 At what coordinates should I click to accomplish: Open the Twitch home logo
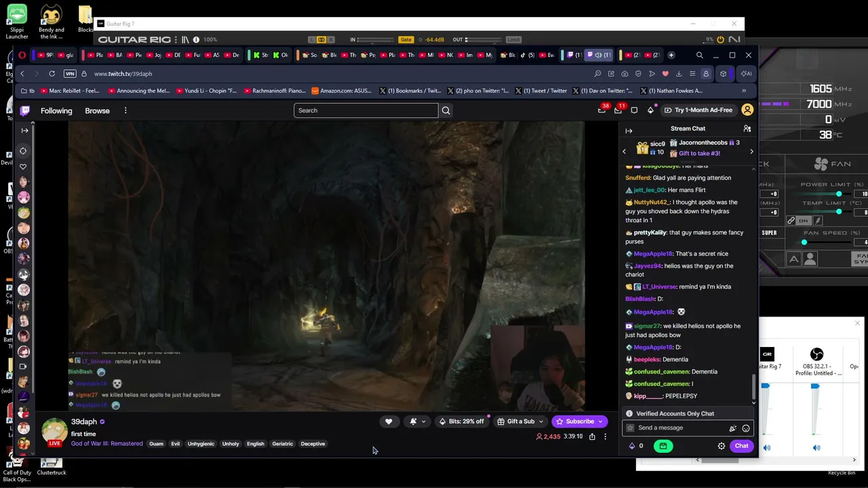[25, 110]
